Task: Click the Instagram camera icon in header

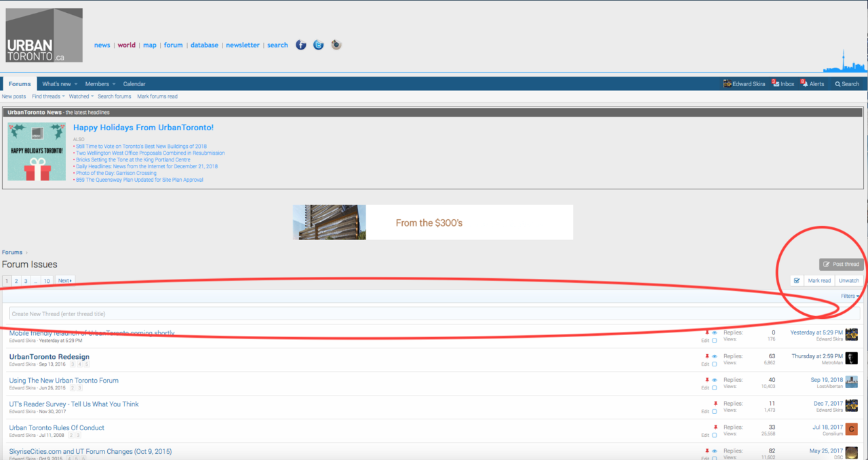Action: pyautogui.click(x=336, y=45)
